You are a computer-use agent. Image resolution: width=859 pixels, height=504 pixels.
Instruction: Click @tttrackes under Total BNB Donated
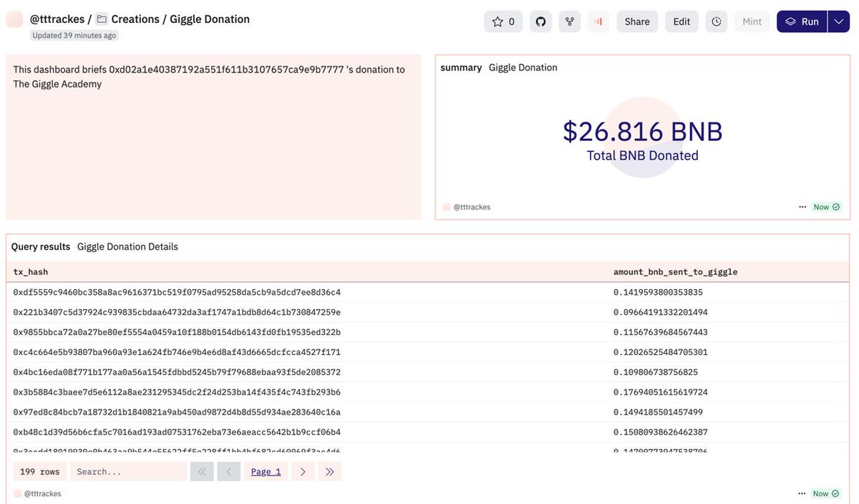[x=472, y=207]
